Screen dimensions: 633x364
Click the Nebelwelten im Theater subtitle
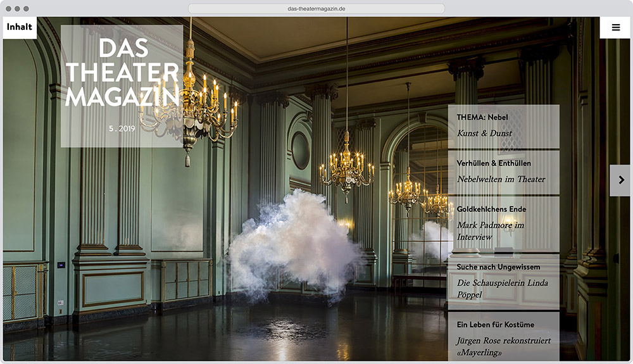[501, 179]
